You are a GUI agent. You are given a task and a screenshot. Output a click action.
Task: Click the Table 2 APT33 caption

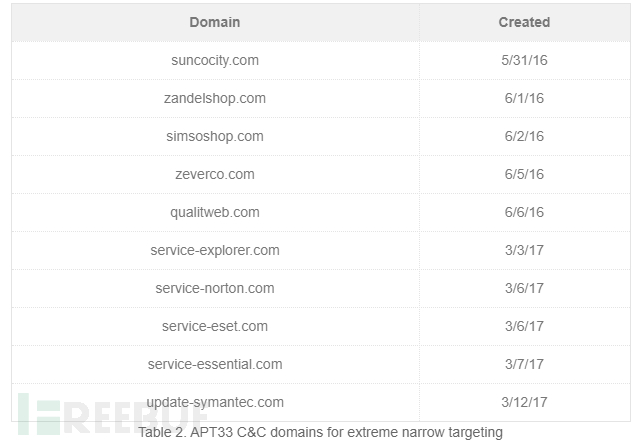tap(320, 432)
